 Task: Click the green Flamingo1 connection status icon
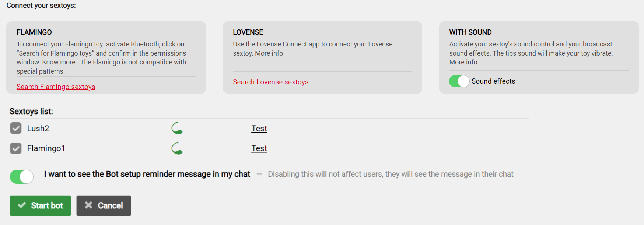point(177,148)
